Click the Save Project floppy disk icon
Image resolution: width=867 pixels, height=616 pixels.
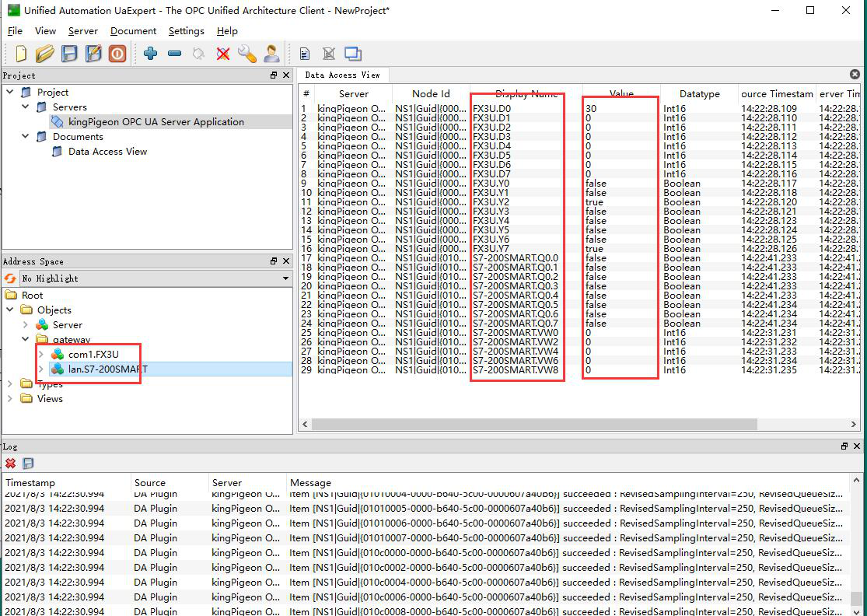69,54
